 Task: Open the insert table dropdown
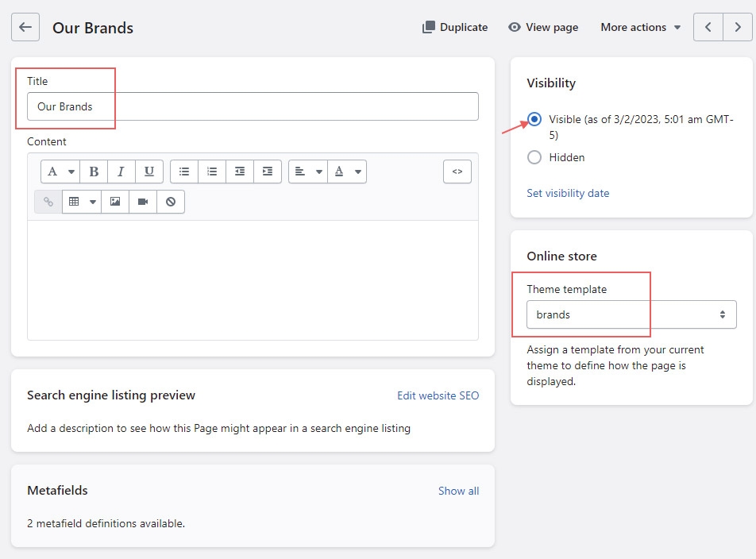tap(83, 202)
